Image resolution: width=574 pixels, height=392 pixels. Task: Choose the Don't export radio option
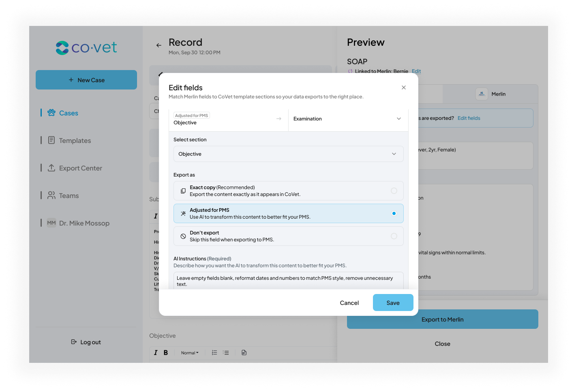[394, 236]
